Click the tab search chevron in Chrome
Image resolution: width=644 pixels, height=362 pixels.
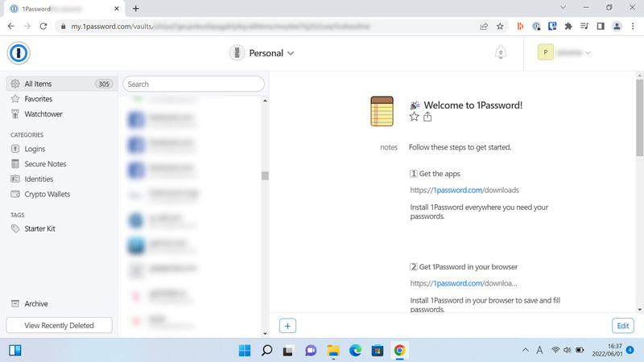point(563,7)
